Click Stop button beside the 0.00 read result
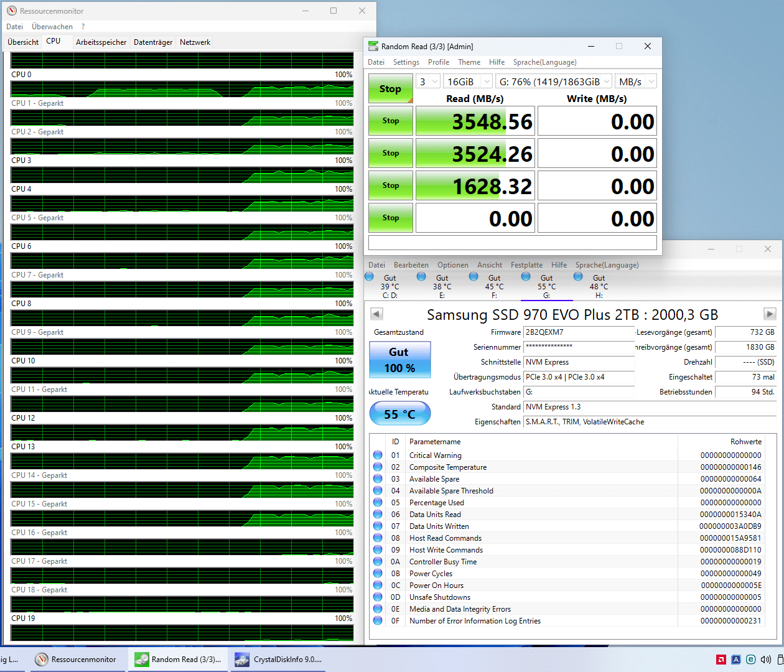The width and height of the screenshot is (784, 672). [x=391, y=218]
